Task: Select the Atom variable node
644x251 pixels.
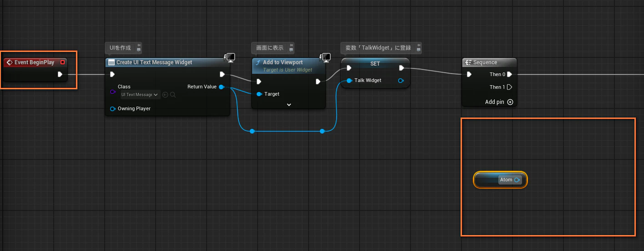Action: point(500,180)
